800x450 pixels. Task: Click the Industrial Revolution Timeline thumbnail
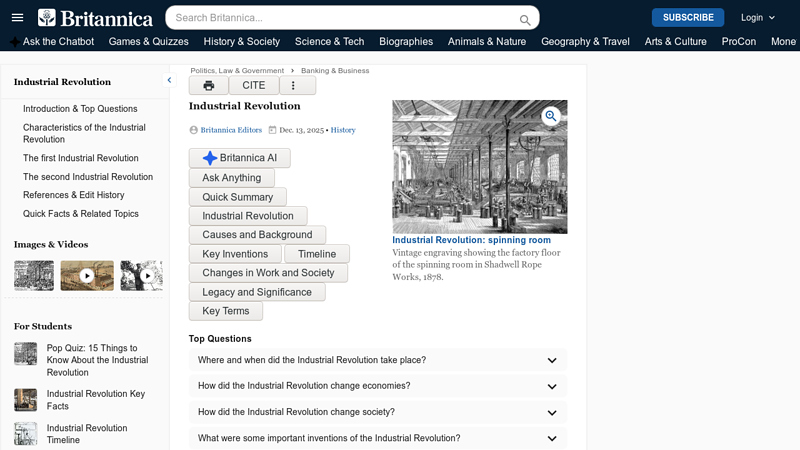[x=26, y=434]
